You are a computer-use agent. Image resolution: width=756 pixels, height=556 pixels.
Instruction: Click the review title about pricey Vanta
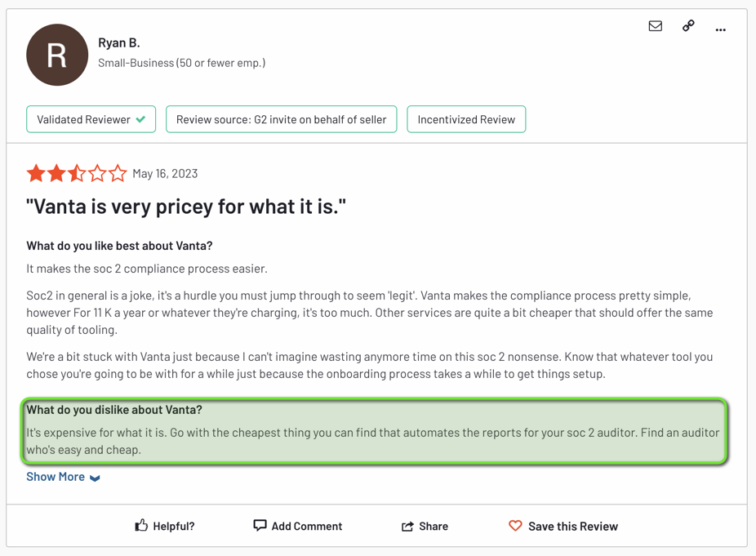click(x=186, y=207)
